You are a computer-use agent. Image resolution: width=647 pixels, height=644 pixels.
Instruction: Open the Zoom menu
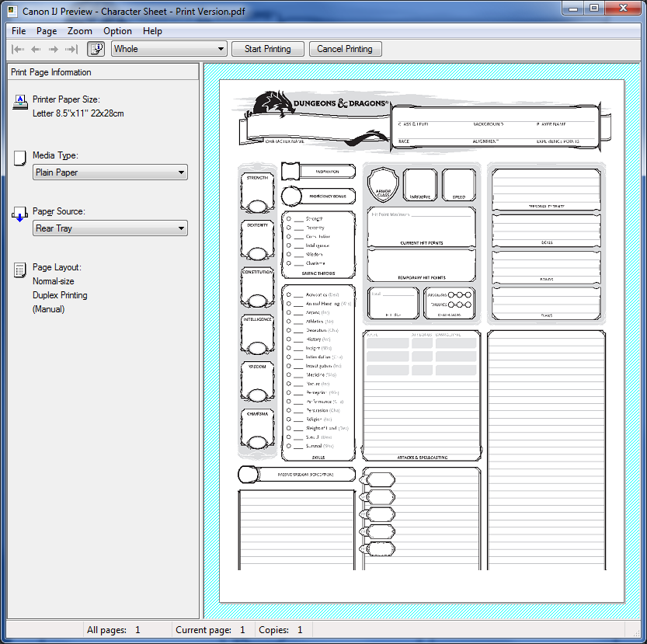[x=80, y=31]
